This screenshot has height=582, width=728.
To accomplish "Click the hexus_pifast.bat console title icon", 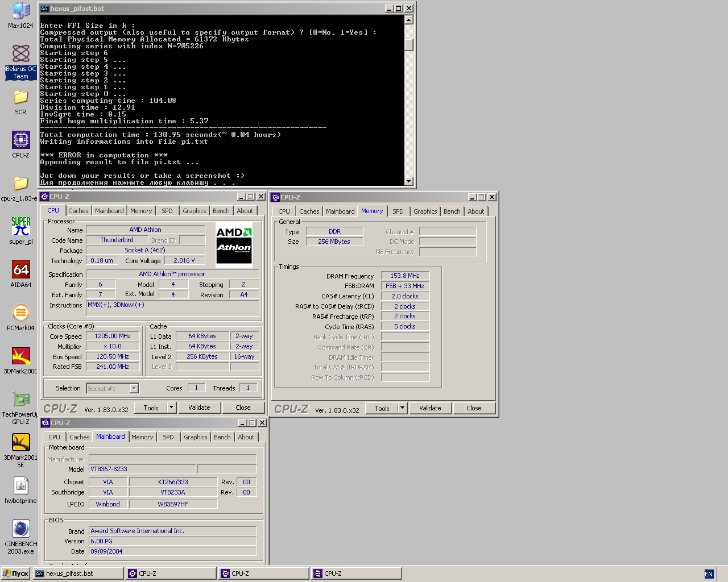I will pyautogui.click(x=44, y=9).
